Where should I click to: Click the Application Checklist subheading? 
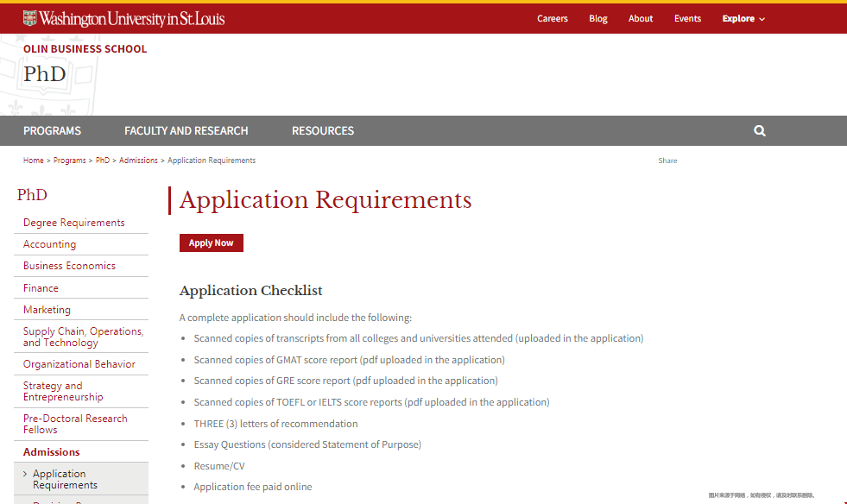tap(250, 291)
